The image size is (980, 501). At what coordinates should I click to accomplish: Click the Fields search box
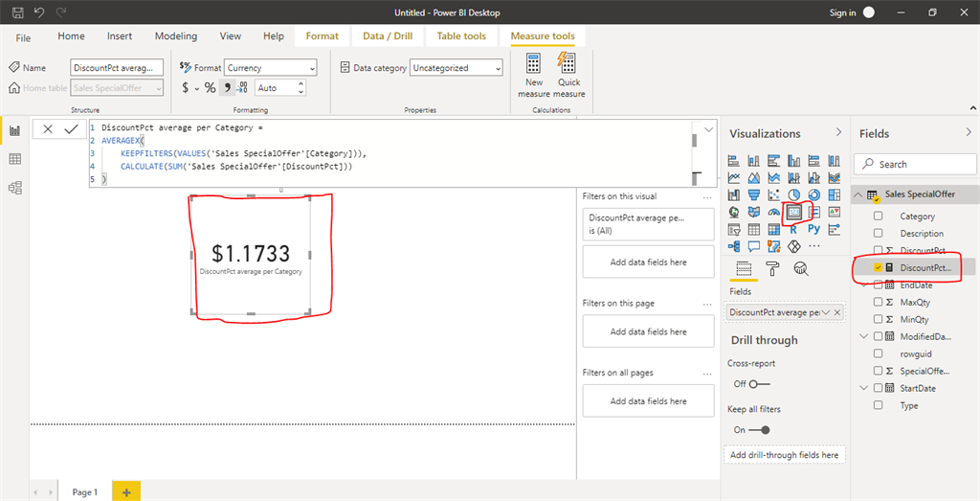(915, 164)
